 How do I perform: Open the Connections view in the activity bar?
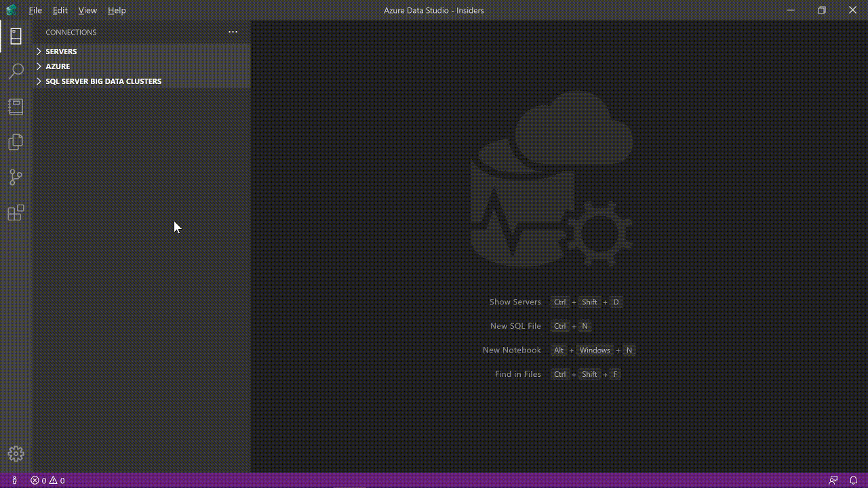click(16, 35)
